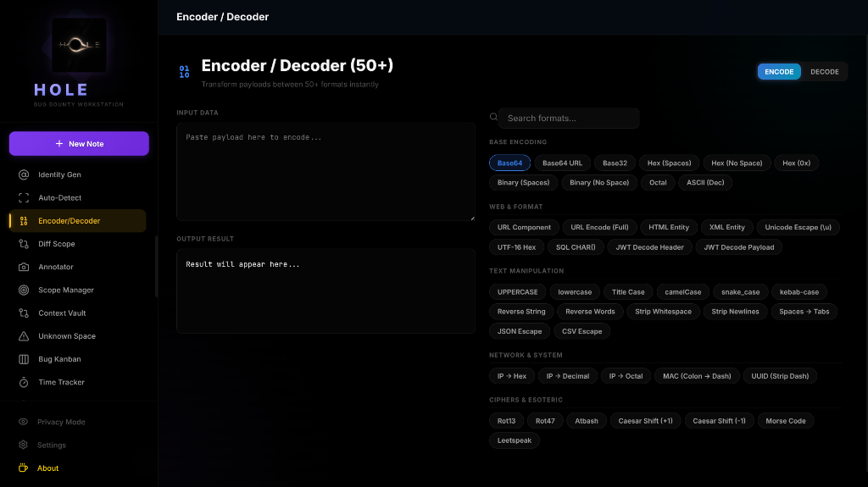
Task: Choose Hex (No Space) encoding
Action: click(x=737, y=163)
